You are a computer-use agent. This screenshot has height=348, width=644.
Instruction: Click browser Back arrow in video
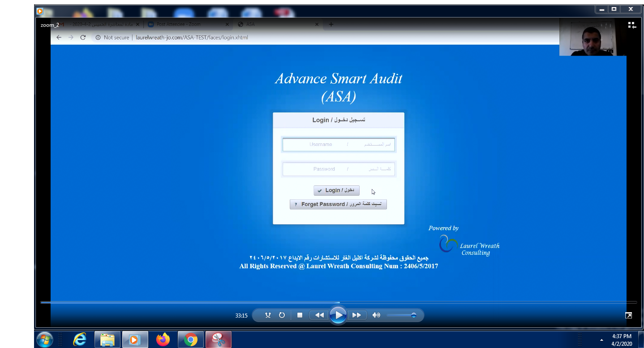point(59,38)
